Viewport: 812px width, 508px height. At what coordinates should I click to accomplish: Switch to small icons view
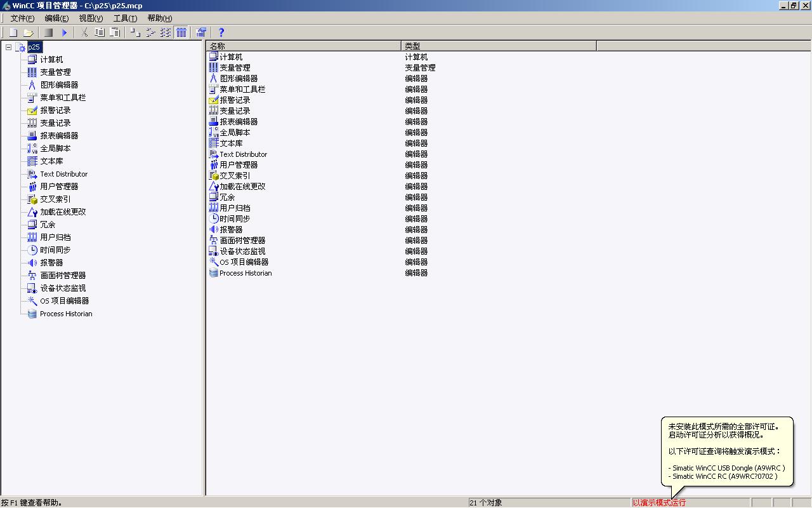tap(150, 32)
